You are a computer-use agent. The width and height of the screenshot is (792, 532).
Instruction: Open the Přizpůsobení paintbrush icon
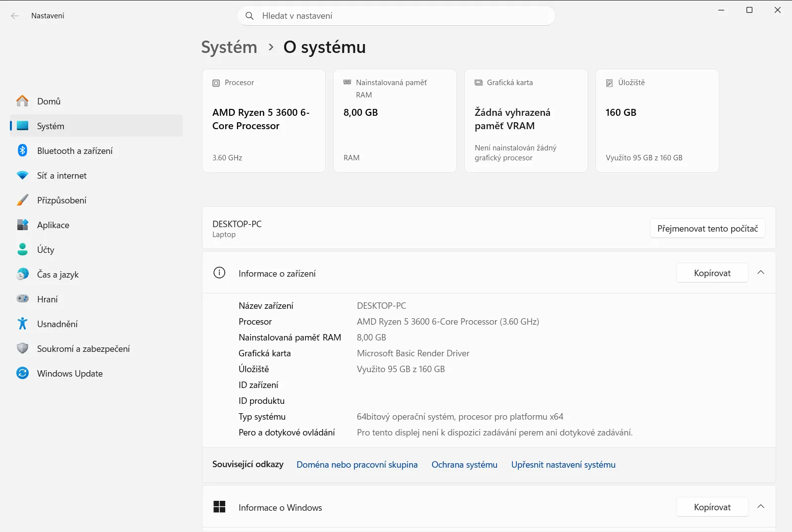[x=22, y=200]
